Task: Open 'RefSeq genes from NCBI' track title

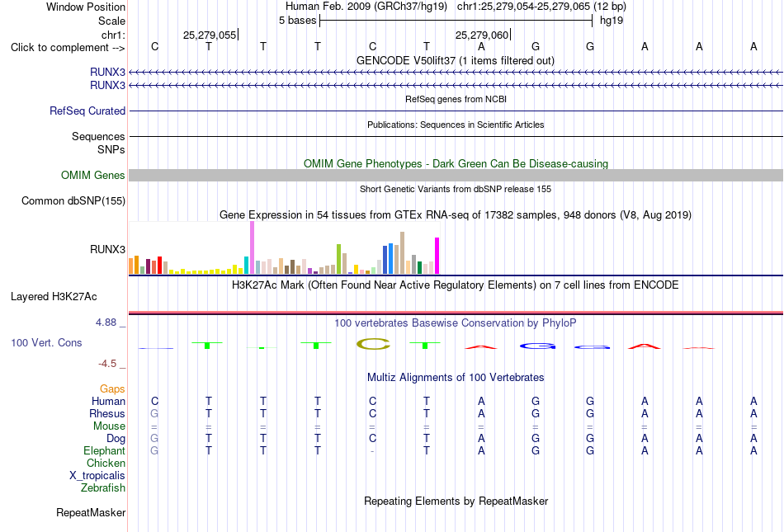Action: (456, 99)
